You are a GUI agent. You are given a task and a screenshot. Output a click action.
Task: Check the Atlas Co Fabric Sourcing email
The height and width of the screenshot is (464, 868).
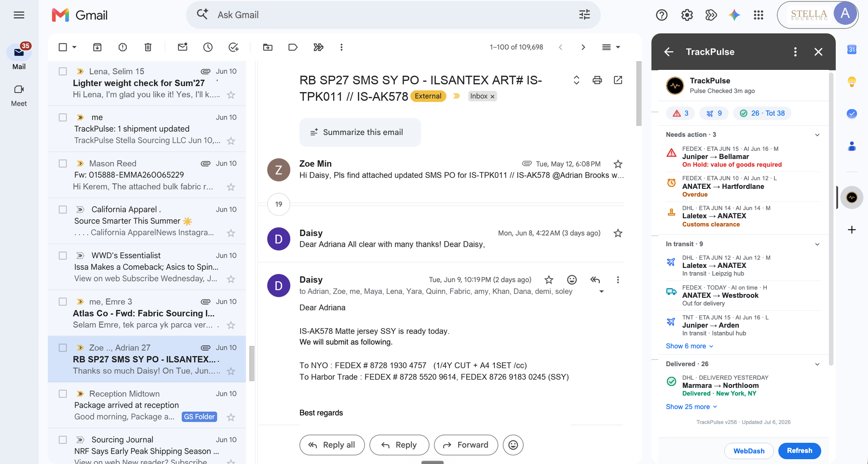click(63, 302)
